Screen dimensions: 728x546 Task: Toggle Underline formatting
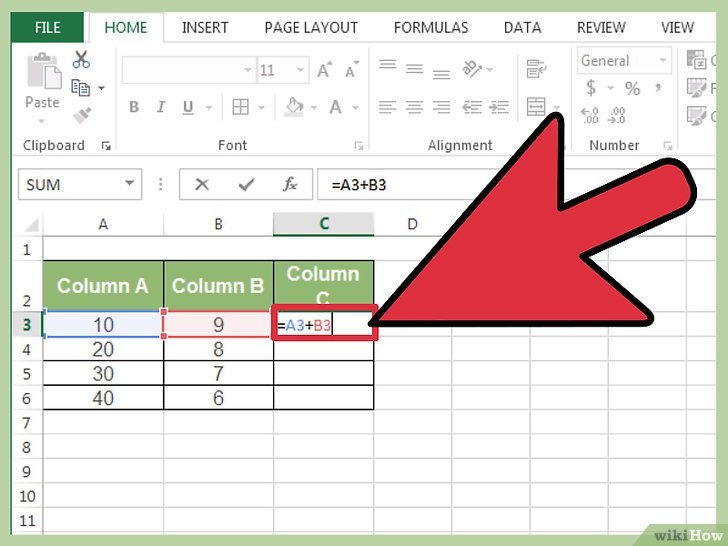tap(188, 108)
